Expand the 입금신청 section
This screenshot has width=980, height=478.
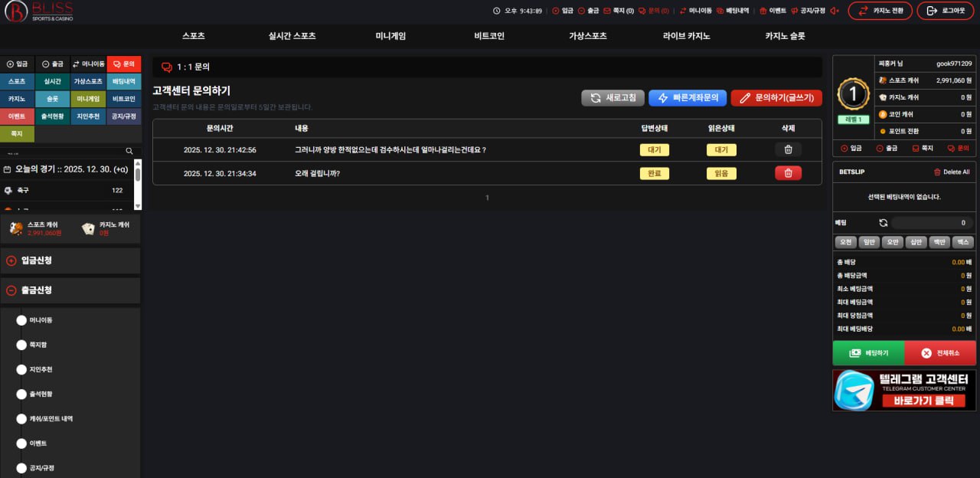tap(70, 260)
